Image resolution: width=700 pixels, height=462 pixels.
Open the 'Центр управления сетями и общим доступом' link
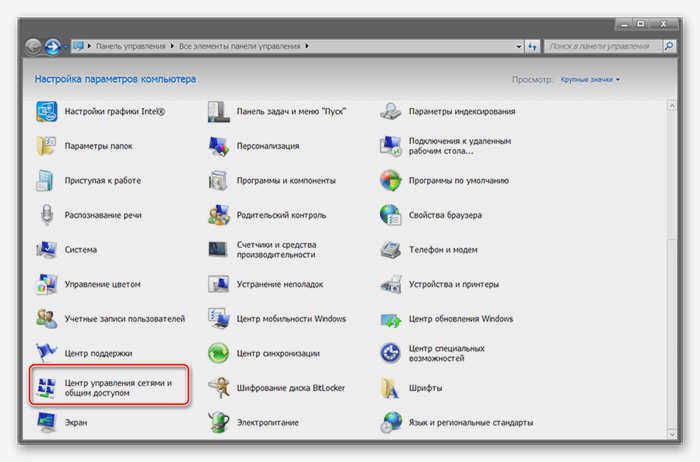tap(118, 388)
